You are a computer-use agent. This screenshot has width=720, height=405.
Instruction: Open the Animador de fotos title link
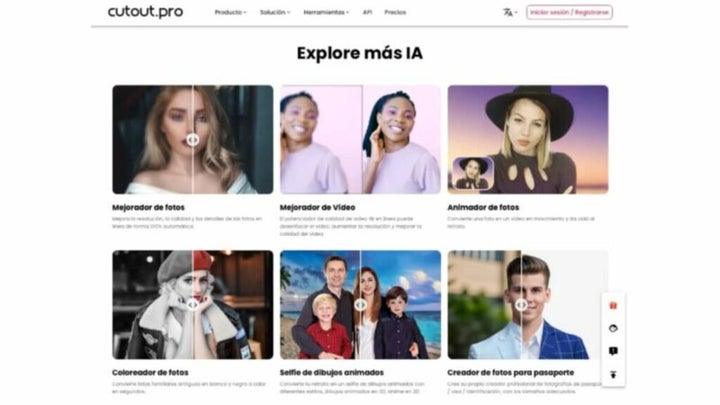point(483,208)
